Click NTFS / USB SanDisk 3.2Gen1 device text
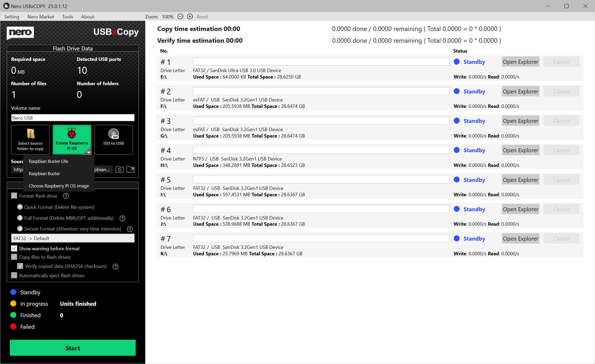Image resolution: width=595 pixels, height=364 pixels. [x=237, y=159]
